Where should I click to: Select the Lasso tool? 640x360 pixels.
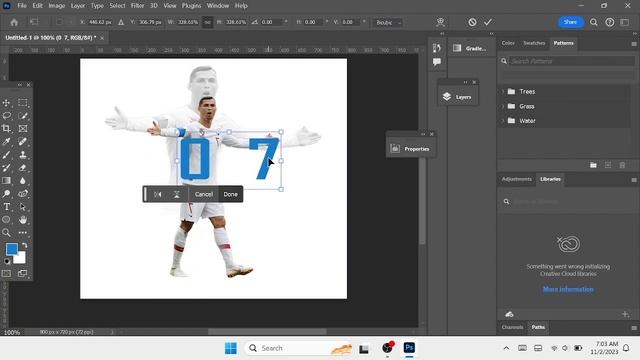(x=7, y=116)
